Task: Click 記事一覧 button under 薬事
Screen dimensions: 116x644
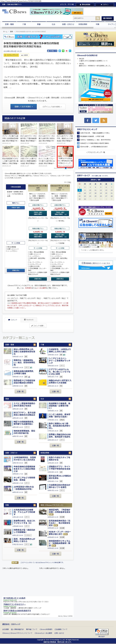Action: 20,442
